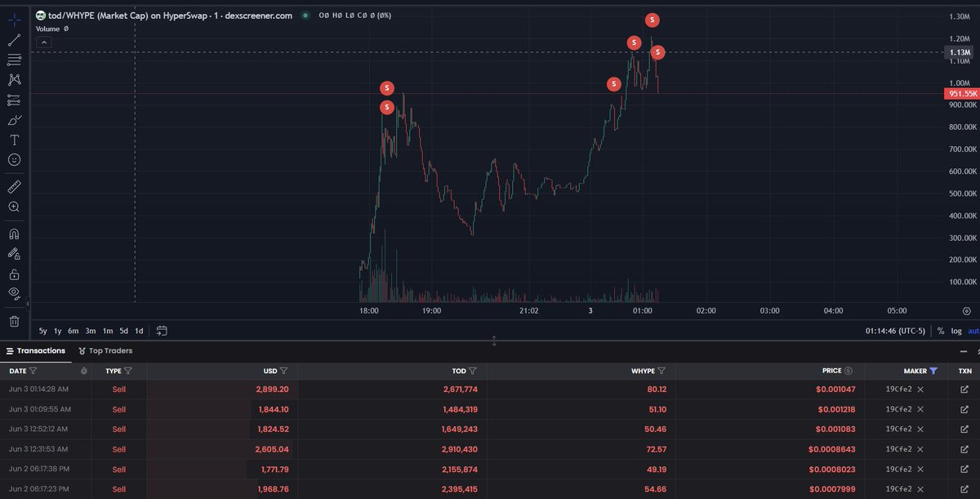Open the WHYPE column filter
This screenshot has height=499, width=980.
(x=661, y=371)
